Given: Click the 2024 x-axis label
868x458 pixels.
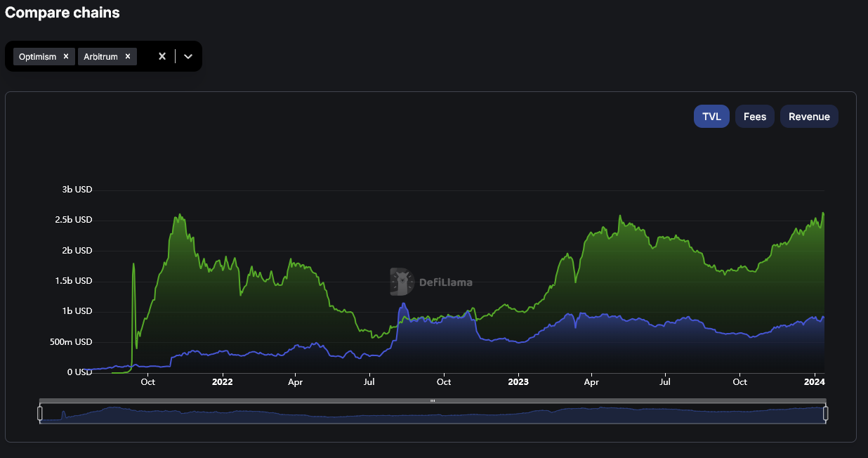Looking at the screenshot, I should (x=814, y=382).
